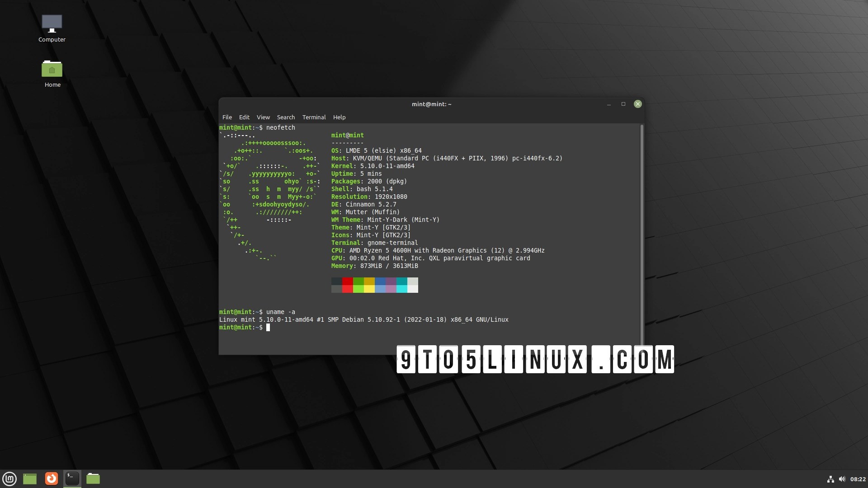This screenshot has width=868, height=488.
Task: Select the Computer desktop icon
Action: point(52,23)
